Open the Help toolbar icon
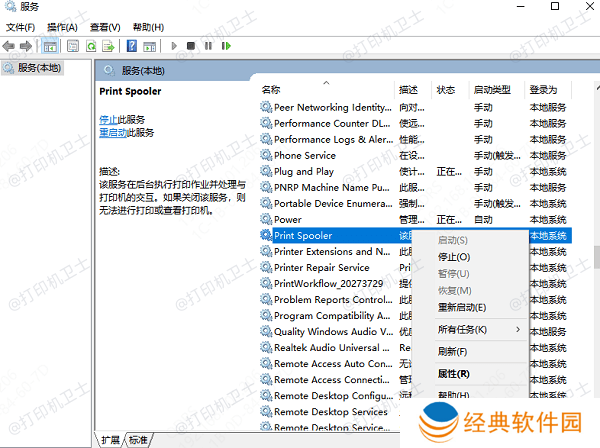This screenshot has height=448, width=600. click(131, 46)
